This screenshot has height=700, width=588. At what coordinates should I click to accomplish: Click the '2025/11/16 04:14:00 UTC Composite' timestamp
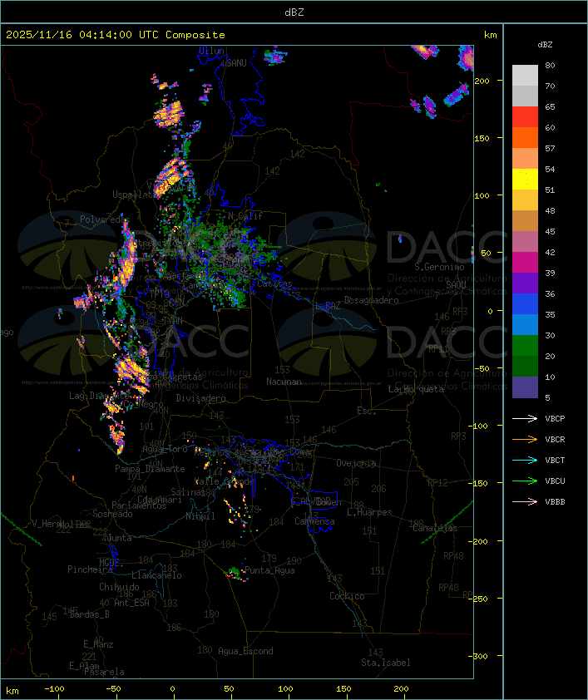tap(116, 35)
